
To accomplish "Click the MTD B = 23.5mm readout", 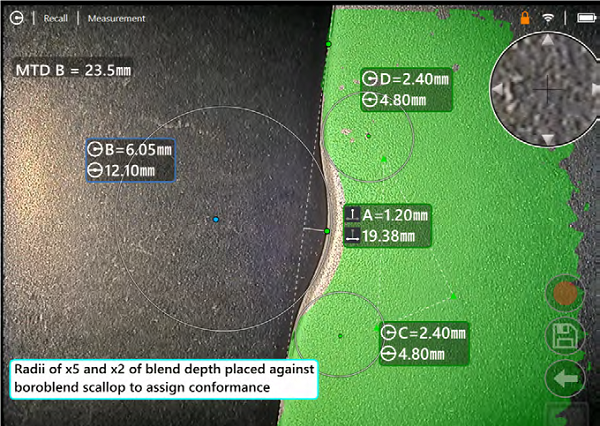I will click(x=72, y=71).
